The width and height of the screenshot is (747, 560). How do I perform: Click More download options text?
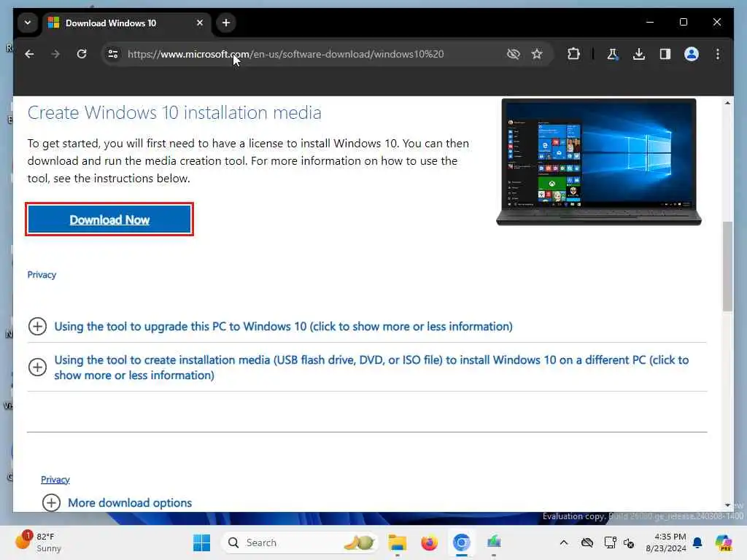(x=130, y=503)
